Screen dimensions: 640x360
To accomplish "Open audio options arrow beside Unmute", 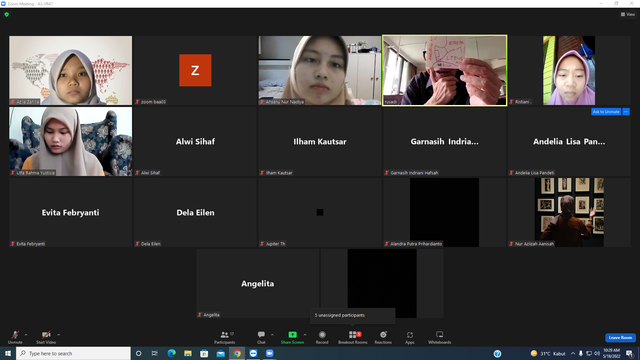I will point(26,335).
